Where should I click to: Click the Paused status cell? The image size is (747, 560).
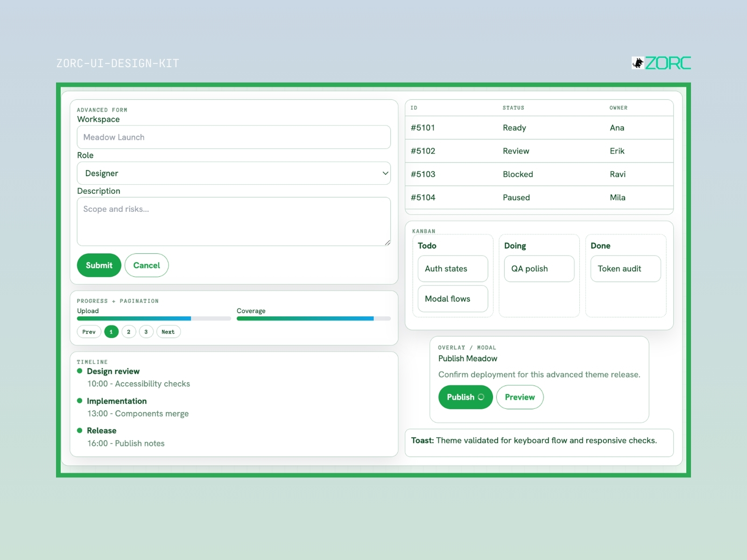click(516, 198)
